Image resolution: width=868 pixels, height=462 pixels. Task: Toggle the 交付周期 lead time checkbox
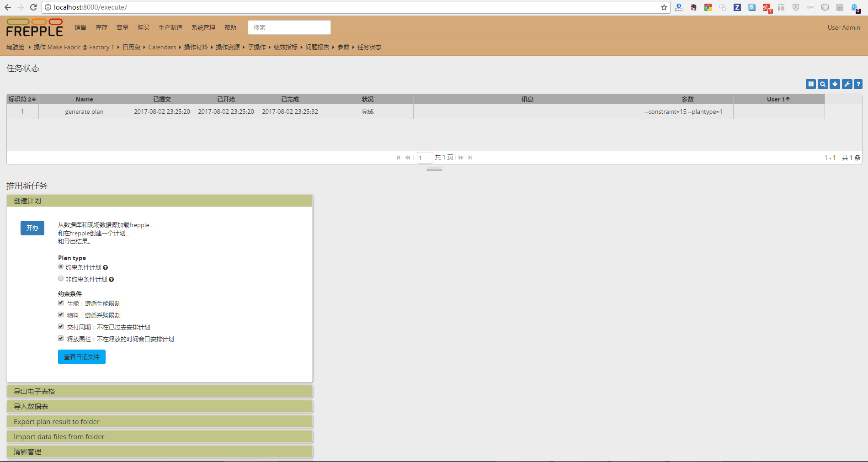pos(61,327)
